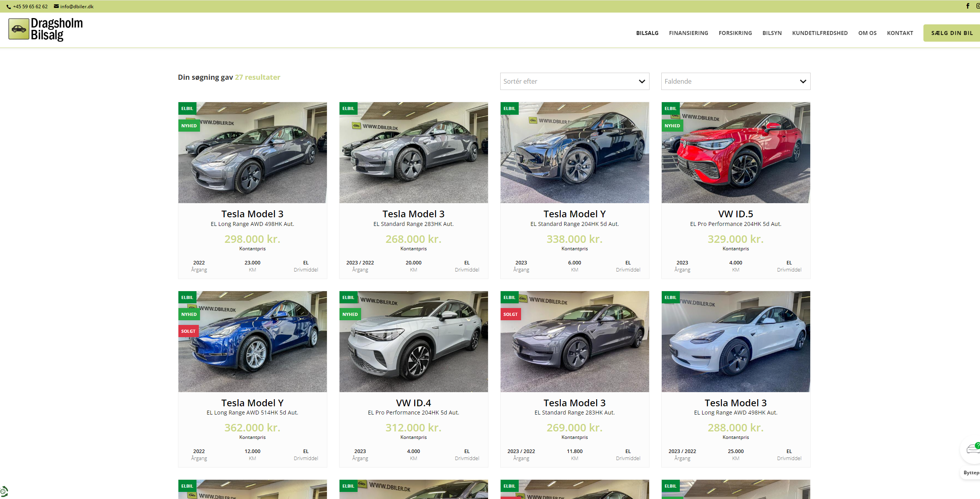Click the phone icon beside +45 59 65 62 62
Screen dimensions: 980x499
(x=9, y=7)
